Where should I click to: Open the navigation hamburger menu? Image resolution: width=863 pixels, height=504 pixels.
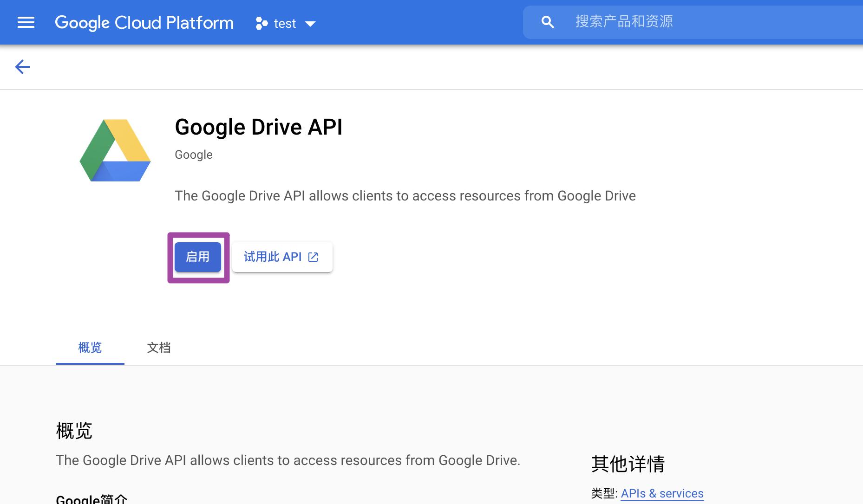pos(26,22)
